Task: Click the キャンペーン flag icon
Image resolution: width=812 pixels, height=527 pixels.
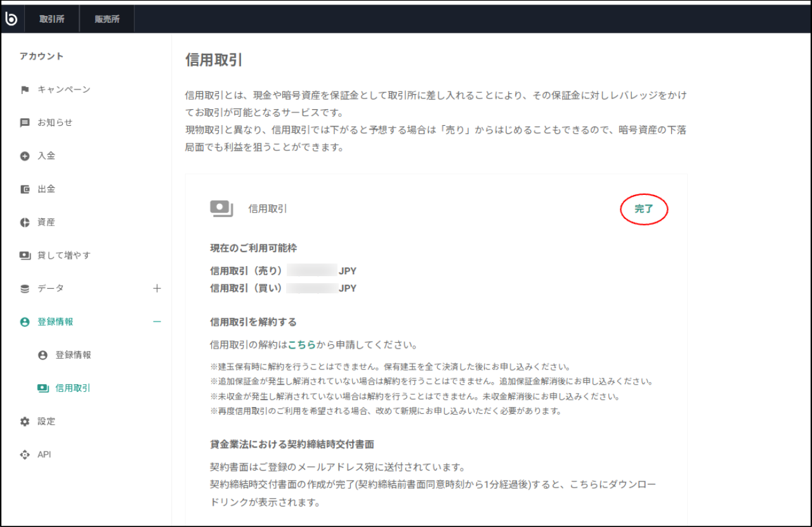Action: coord(25,90)
